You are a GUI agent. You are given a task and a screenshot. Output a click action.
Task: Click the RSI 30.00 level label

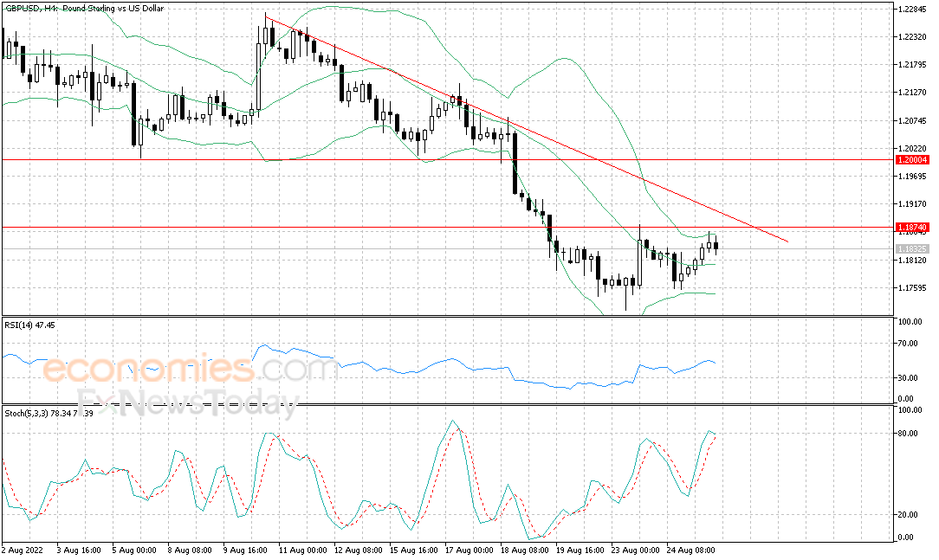tap(909, 377)
